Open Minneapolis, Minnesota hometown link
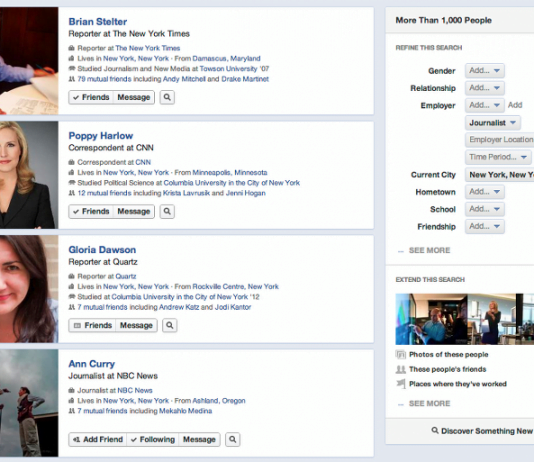Image resolution: width=534 pixels, height=462 pixels. coord(230,173)
